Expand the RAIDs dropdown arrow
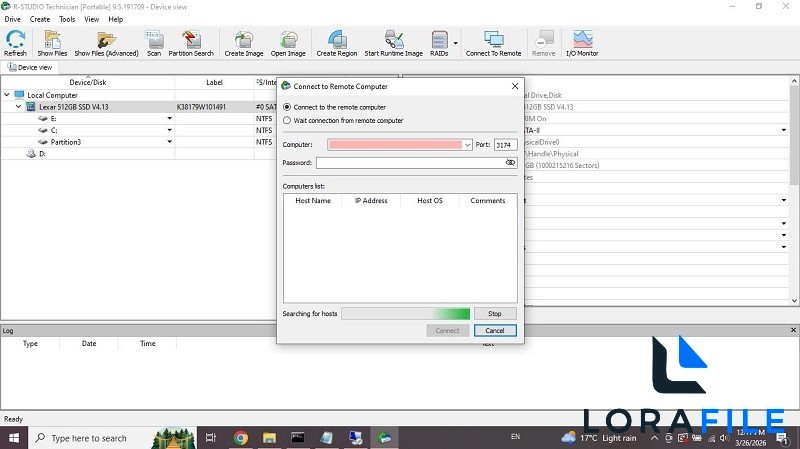 456,43
